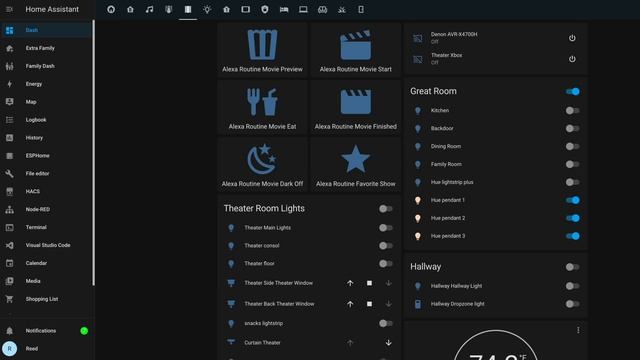The width and height of the screenshot is (640, 360).
Task: Run Alexa Routine Movie Finished
Action: tap(356, 107)
